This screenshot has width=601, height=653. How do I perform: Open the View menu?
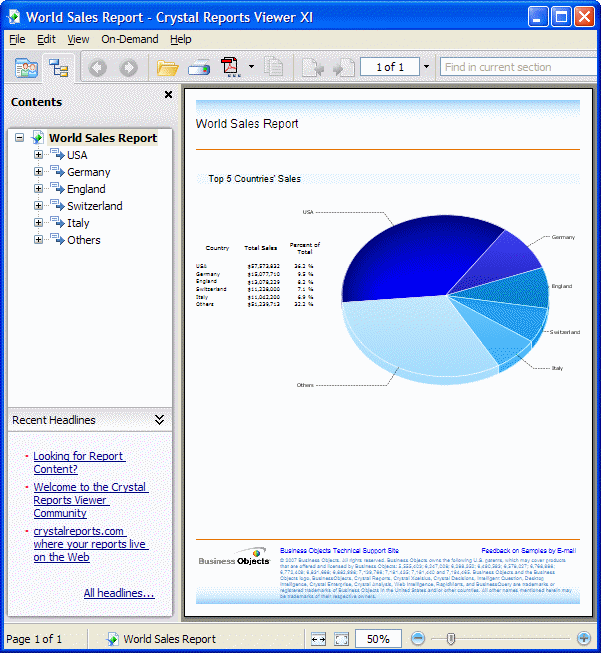78,39
